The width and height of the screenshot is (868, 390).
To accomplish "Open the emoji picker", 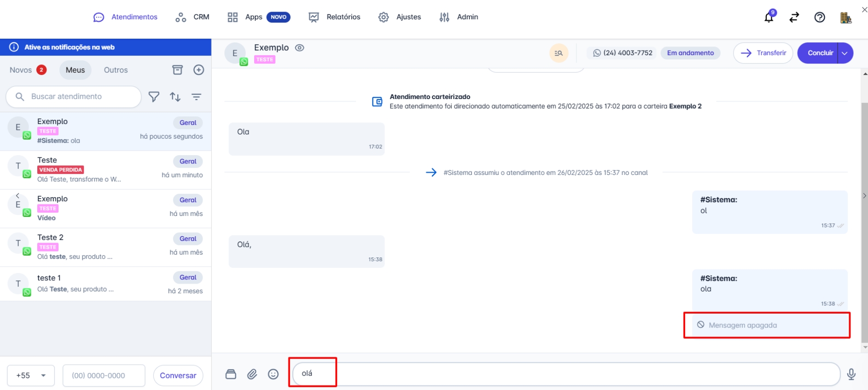I will [273, 374].
